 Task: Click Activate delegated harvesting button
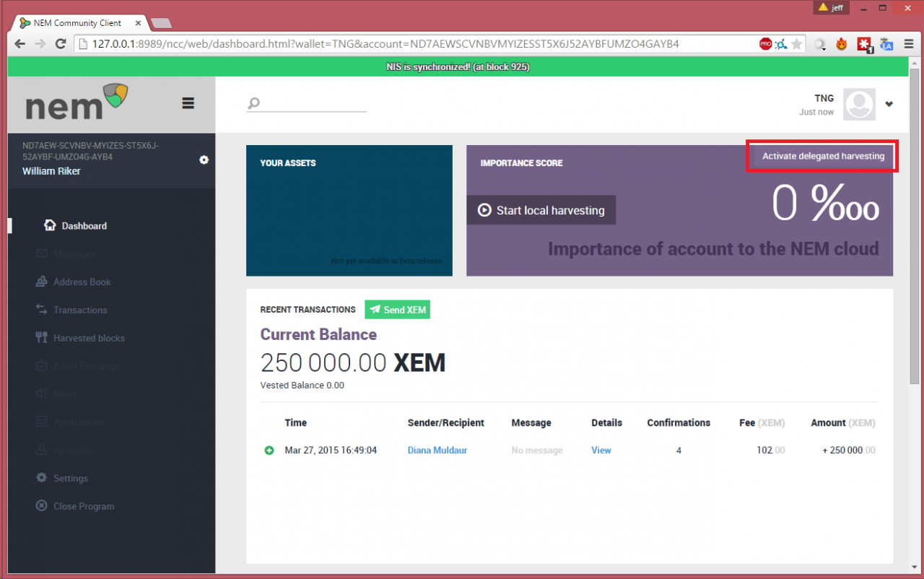[x=822, y=156]
